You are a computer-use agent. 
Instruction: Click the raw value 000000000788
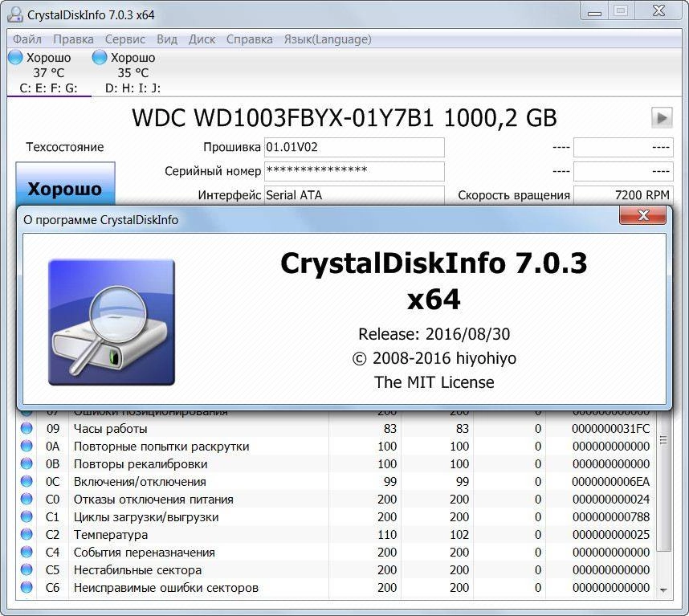[611, 517]
